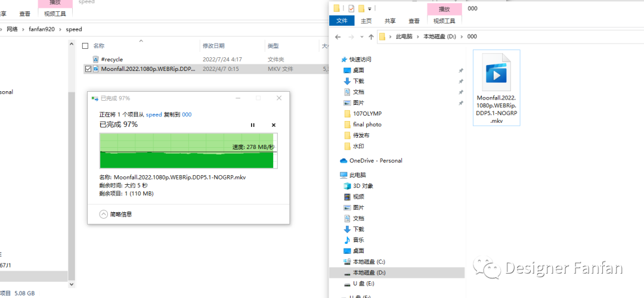
Task: Open 待发布 folder in nav pane
Action: pyautogui.click(x=361, y=135)
